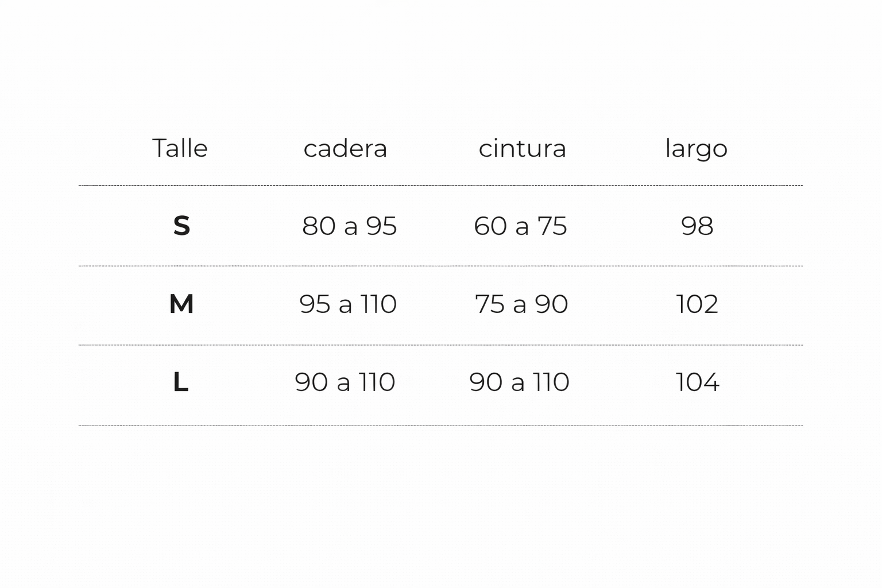The image size is (882, 588).
Task: Click the divider line below the header row
Action: (440, 185)
